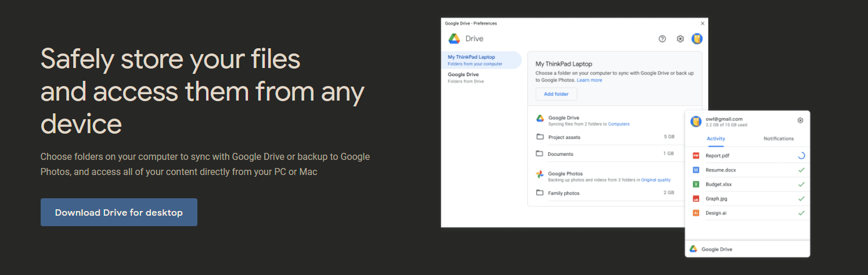Image resolution: width=868 pixels, height=275 pixels.
Task: Click the owl@gmail.com avatar icon
Action: pos(696,122)
